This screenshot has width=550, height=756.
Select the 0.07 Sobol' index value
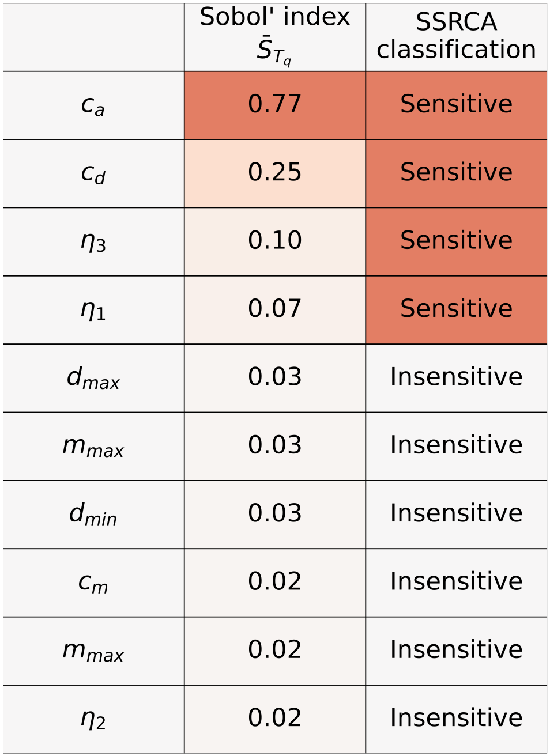pos(275,310)
